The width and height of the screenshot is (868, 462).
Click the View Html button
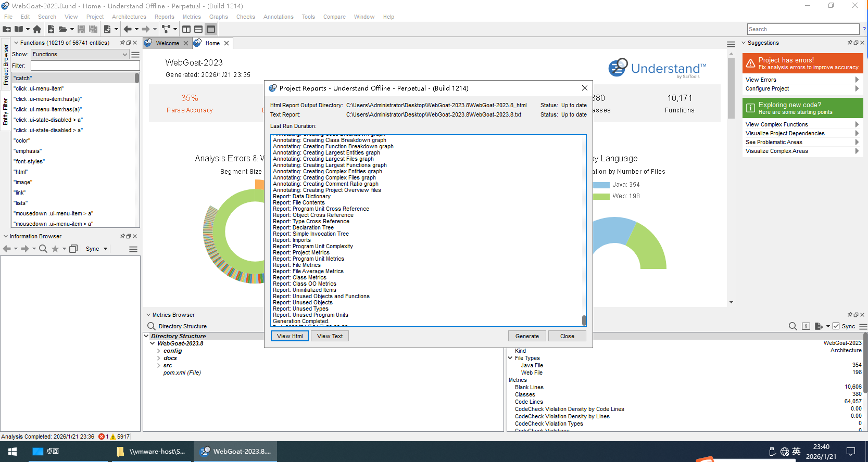(290, 336)
